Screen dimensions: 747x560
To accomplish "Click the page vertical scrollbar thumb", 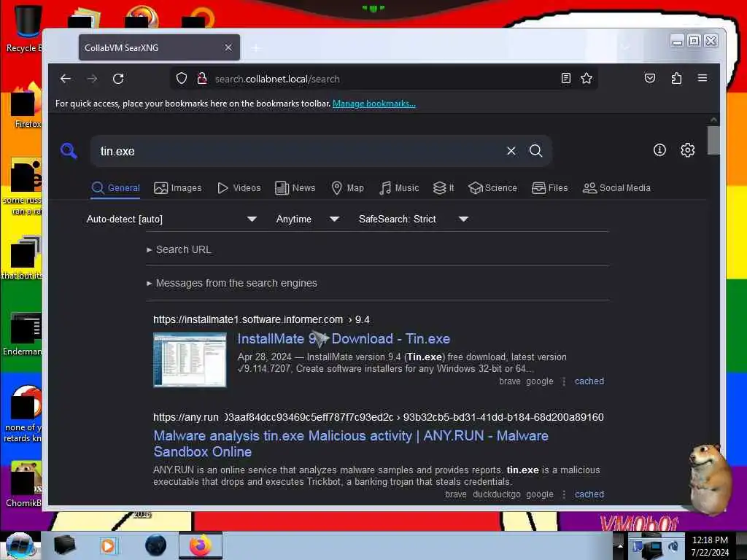I will [x=713, y=141].
